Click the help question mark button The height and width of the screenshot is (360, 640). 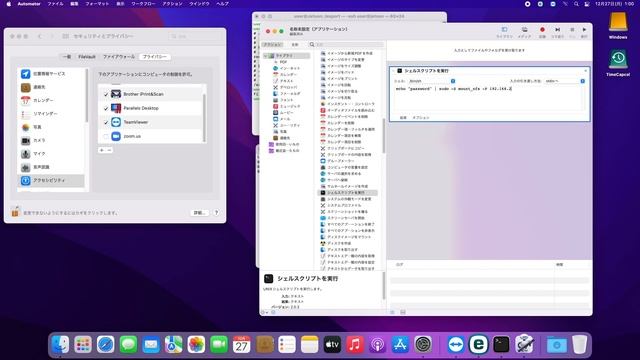coord(216,213)
